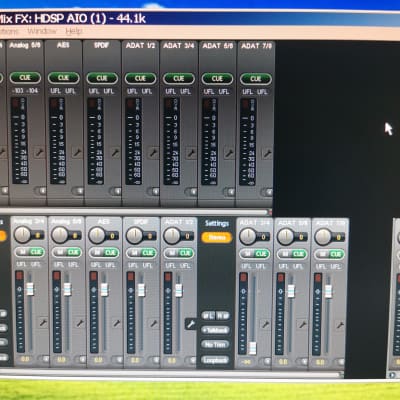Open wrench settings on bottom AES strip
400x400 pixels.
[116, 323]
